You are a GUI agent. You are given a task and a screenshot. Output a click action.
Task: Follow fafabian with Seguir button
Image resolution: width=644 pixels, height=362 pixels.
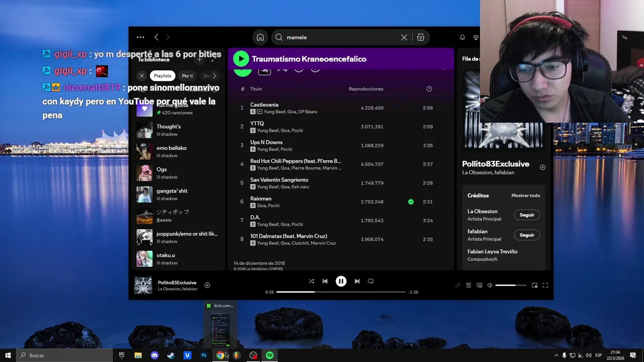(527, 235)
